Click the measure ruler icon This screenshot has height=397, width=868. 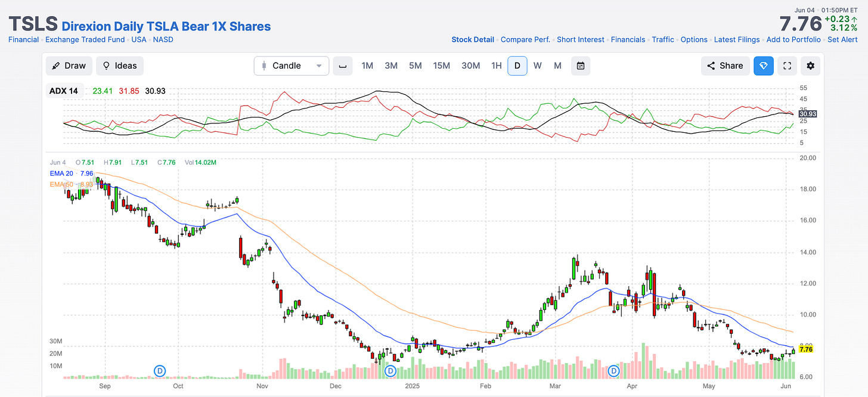point(342,66)
